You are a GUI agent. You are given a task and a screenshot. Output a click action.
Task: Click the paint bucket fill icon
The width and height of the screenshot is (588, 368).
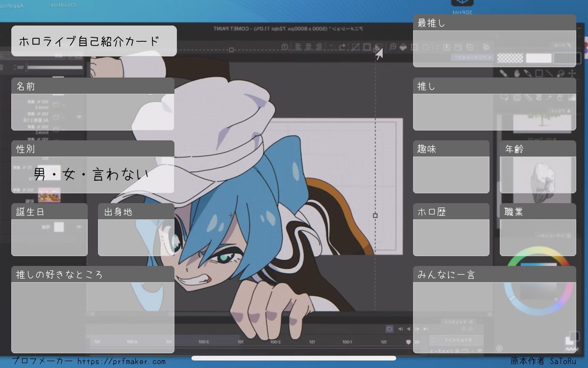point(403,47)
